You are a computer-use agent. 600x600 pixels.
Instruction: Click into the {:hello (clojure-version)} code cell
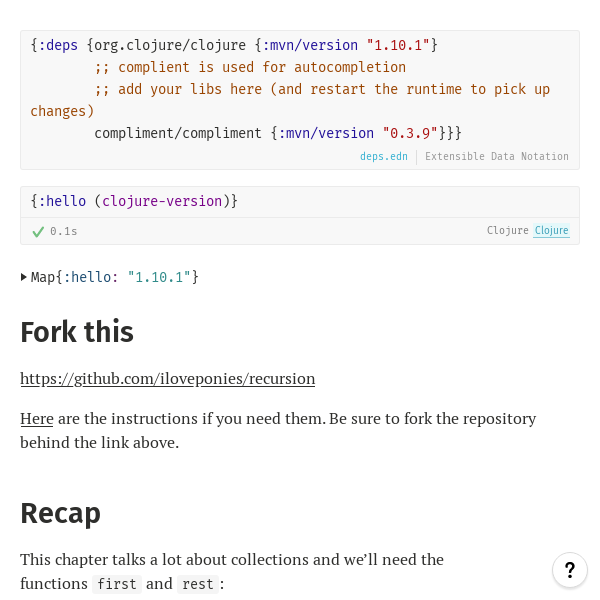coord(300,201)
